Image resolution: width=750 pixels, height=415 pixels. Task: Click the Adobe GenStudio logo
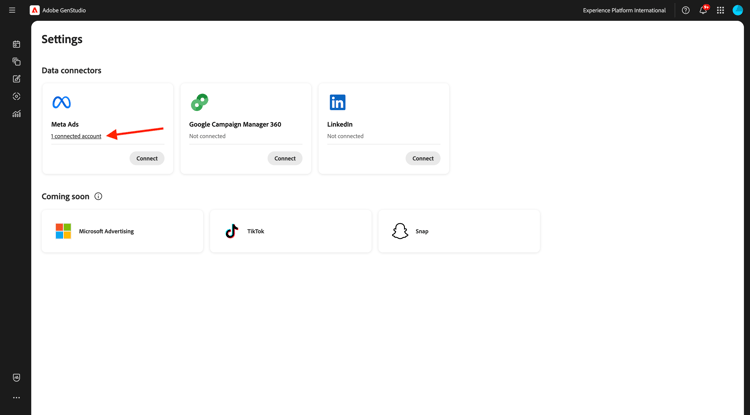click(x=34, y=10)
